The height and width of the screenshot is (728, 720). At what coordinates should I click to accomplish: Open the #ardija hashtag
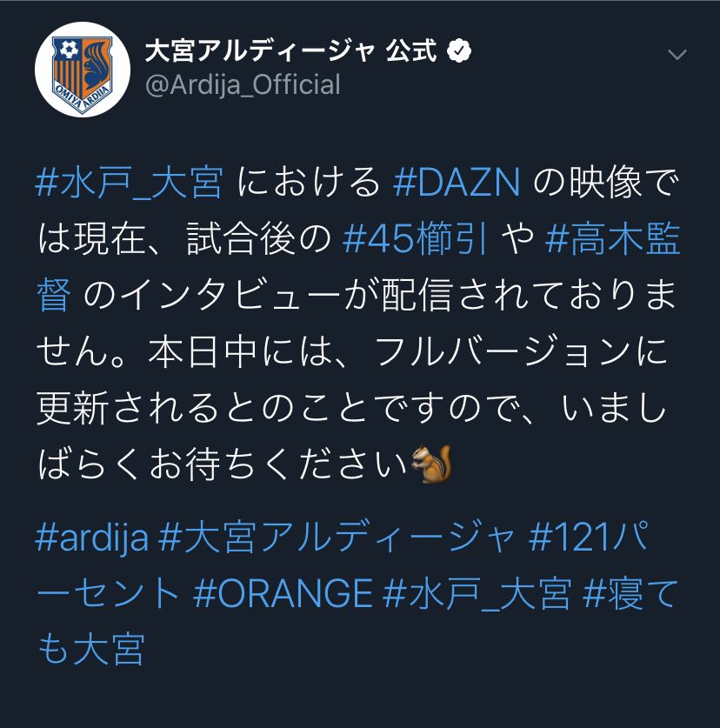92,538
